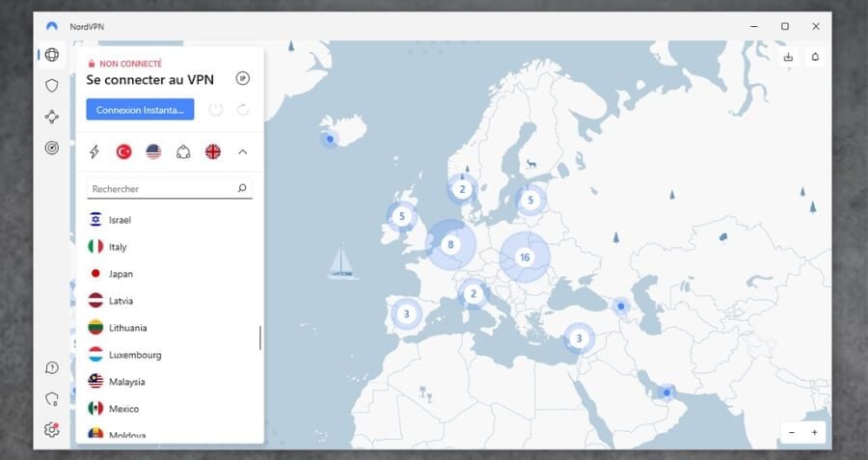The image size is (868, 460).
Task: Select the Onion over VPN specialty icon
Action: pyautogui.click(x=183, y=151)
